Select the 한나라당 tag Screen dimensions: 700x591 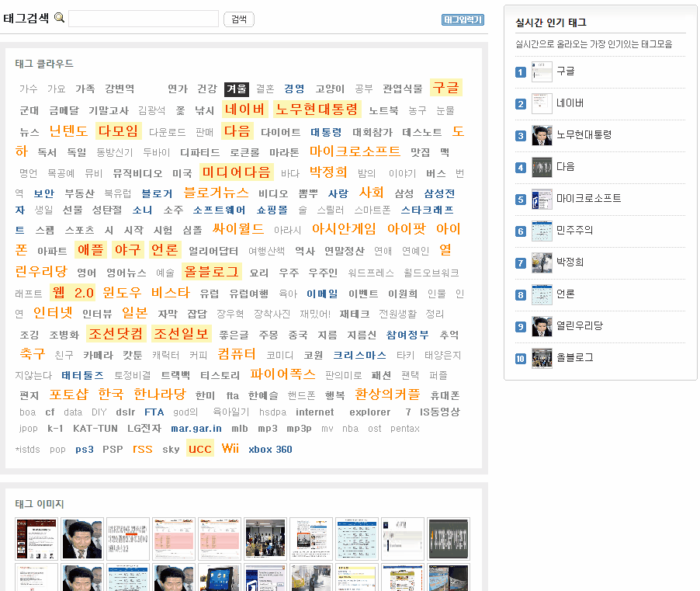pyautogui.click(x=160, y=395)
